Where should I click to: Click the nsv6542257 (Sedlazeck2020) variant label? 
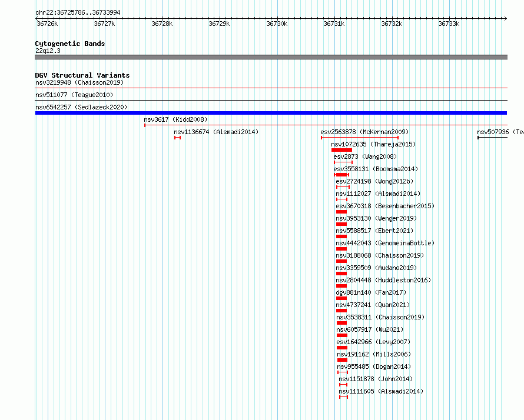coord(81,107)
